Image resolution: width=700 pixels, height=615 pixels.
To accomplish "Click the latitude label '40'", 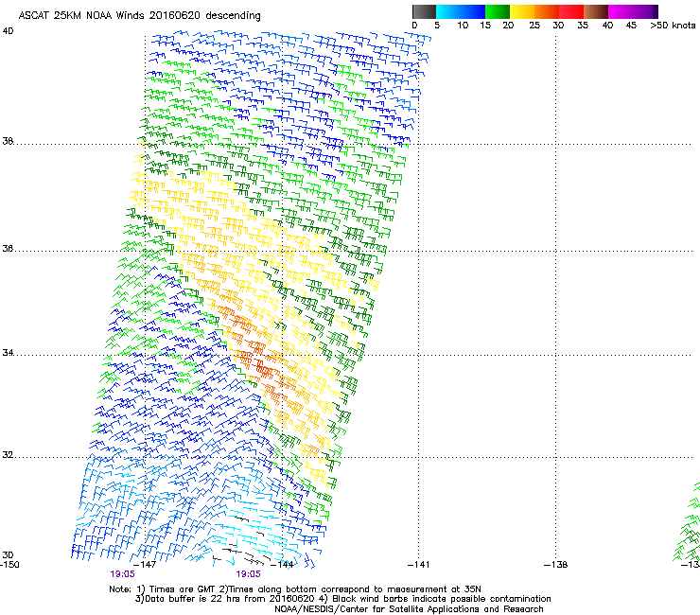I will pos(8,31).
